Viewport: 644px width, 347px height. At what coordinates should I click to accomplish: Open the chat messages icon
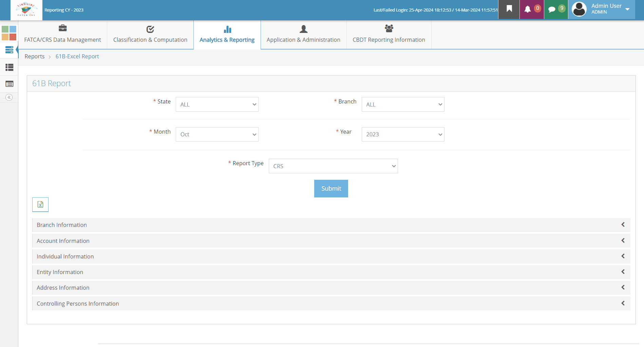(x=552, y=9)
